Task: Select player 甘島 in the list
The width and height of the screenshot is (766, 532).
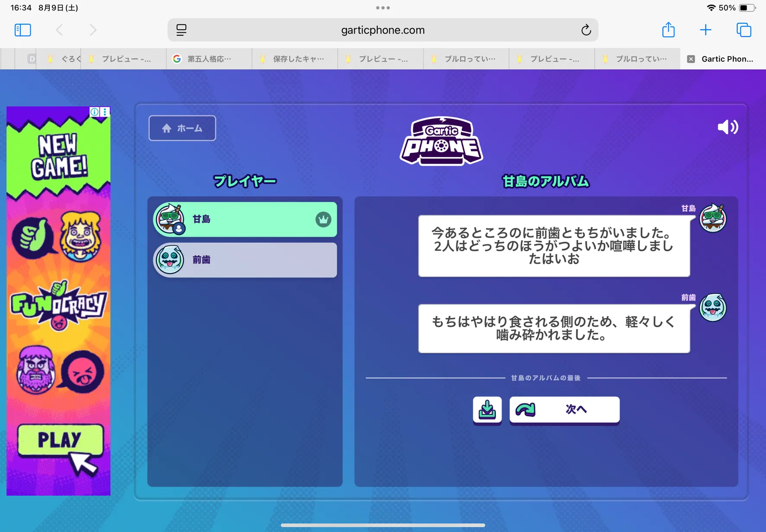Action: click(245, 219)
